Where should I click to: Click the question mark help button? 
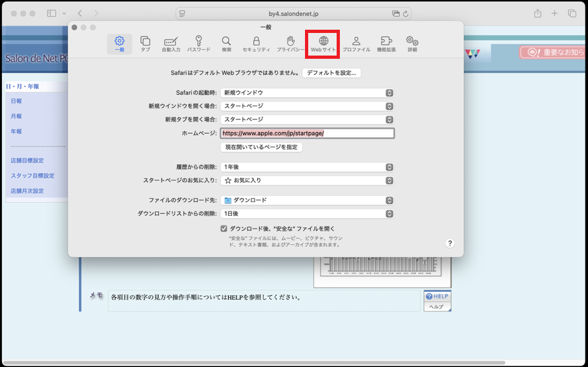450,244
